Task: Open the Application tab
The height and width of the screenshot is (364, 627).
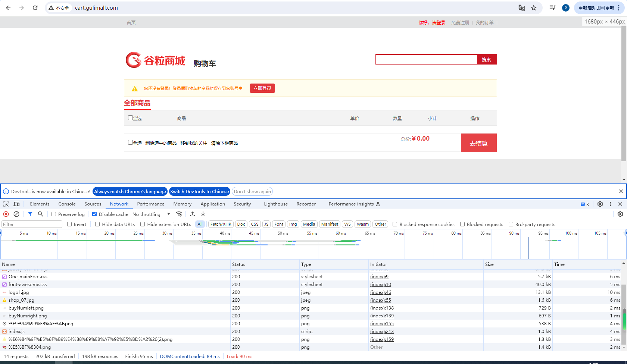Action: (x=213, y=204)
